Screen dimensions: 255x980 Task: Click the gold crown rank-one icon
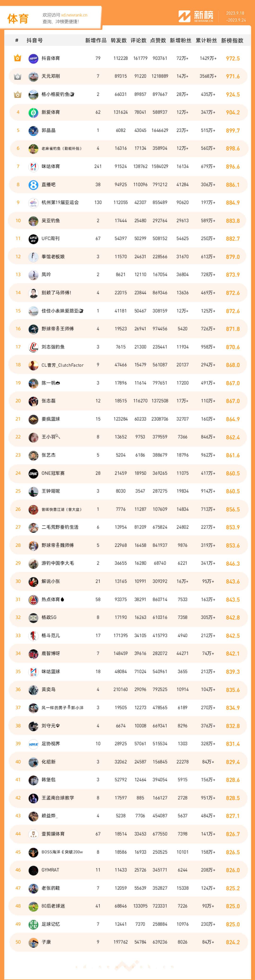tap(17, 58)
